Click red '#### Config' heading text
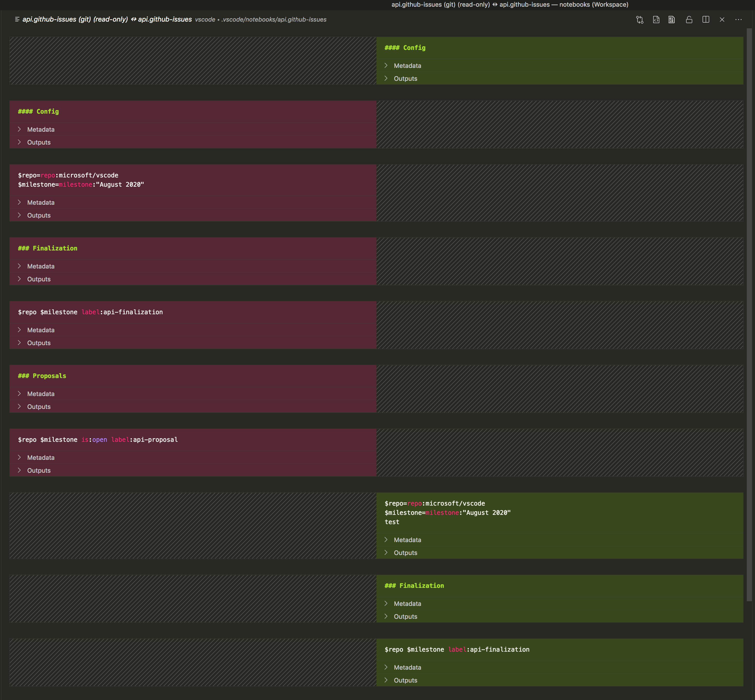Image resolution: width=755 pixels, height=700 pixels. (x=38, y=111)
